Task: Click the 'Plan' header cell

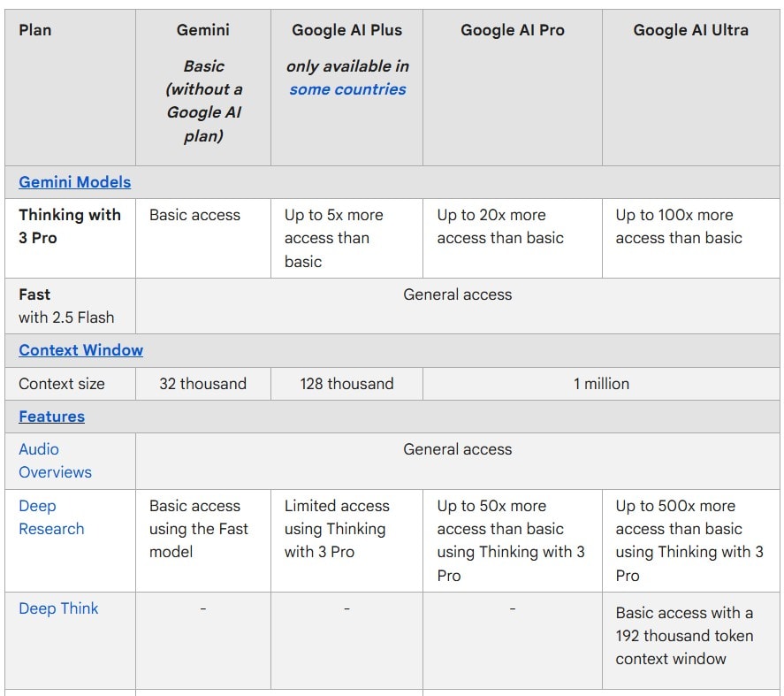Action: pyautogui.click(x=35, y=30)
